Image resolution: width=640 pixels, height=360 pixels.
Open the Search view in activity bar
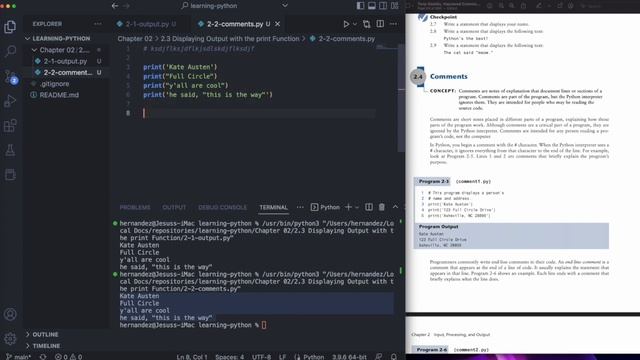coord(10,51)
